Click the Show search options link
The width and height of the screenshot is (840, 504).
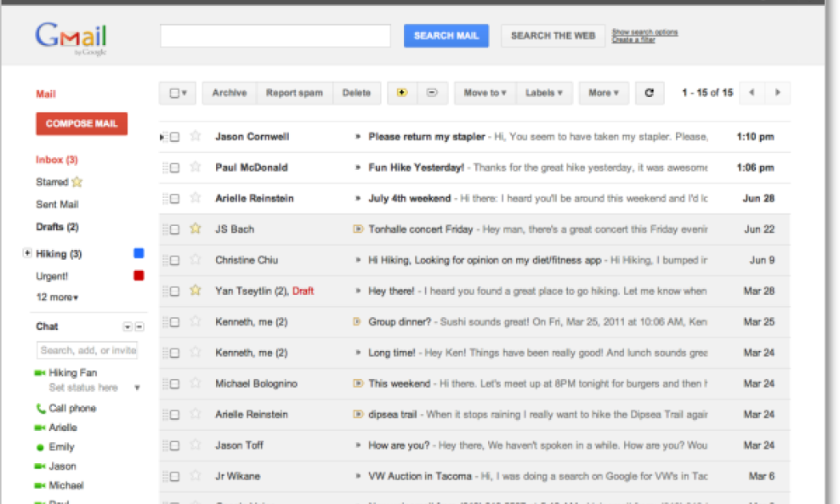[644, 32]
